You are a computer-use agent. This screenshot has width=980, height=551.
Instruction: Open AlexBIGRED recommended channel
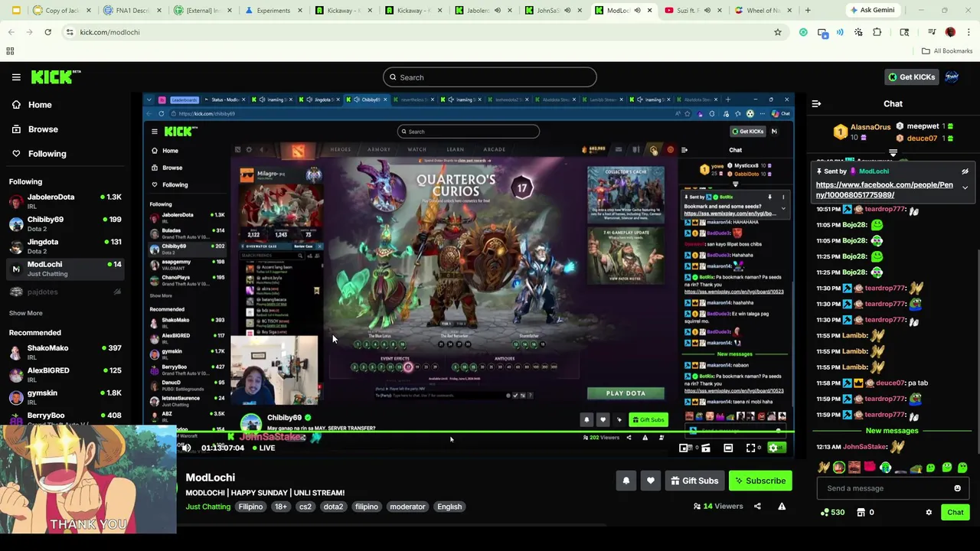65,374
